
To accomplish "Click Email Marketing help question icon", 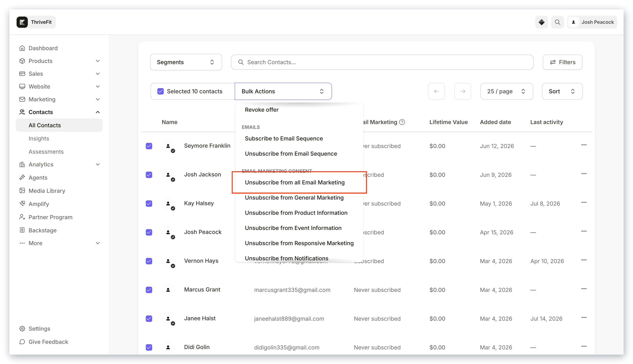I will [402, 122].
